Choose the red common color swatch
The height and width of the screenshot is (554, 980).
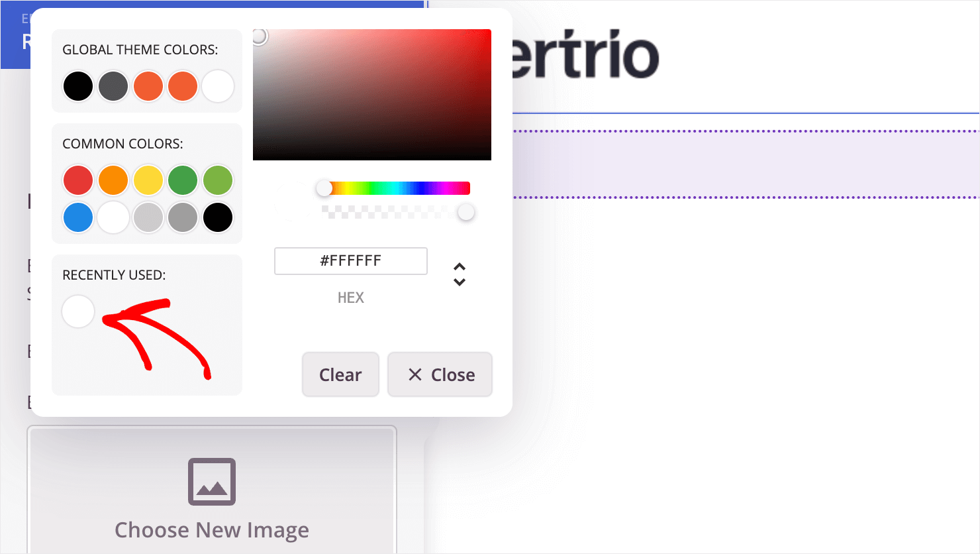pyautogui.click(x=78, y=180)
